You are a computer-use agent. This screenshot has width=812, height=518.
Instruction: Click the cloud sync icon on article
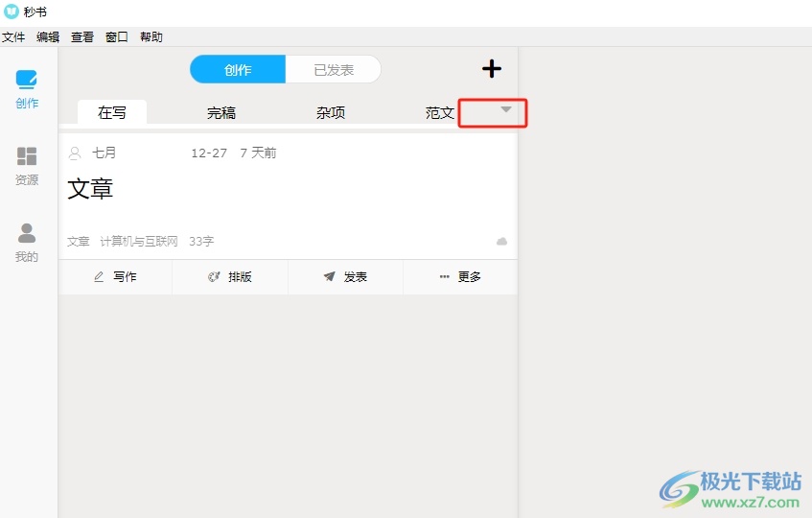(501, 242)
